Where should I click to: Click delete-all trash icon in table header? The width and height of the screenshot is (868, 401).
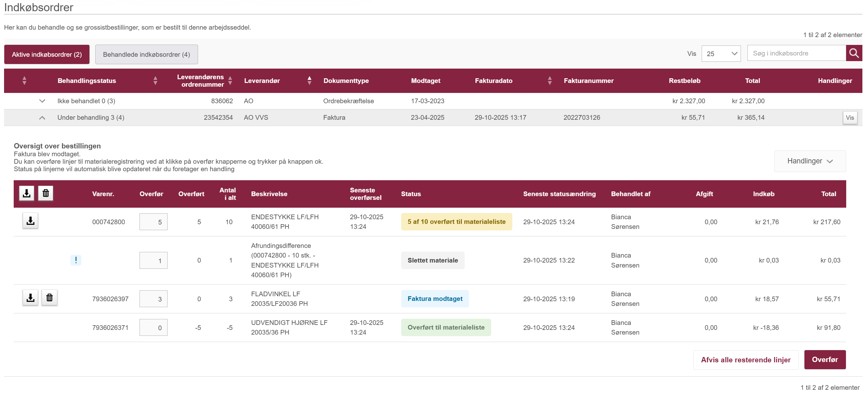[45, 193]
